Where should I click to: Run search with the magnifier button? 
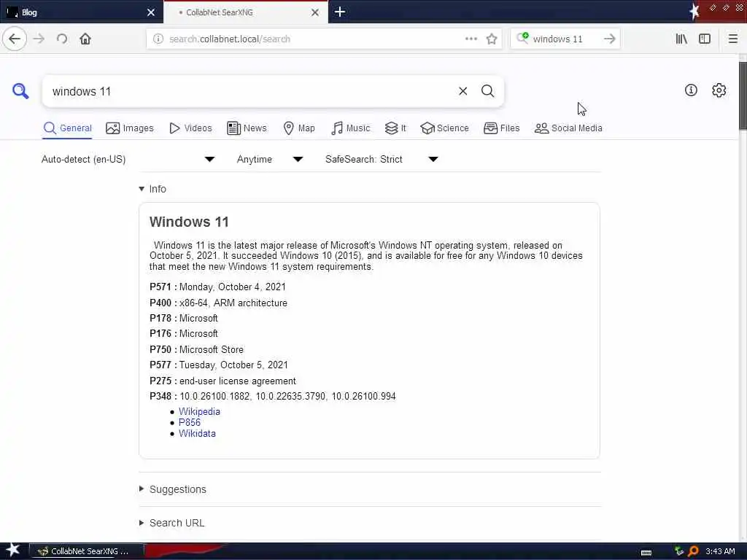point(488,91)
